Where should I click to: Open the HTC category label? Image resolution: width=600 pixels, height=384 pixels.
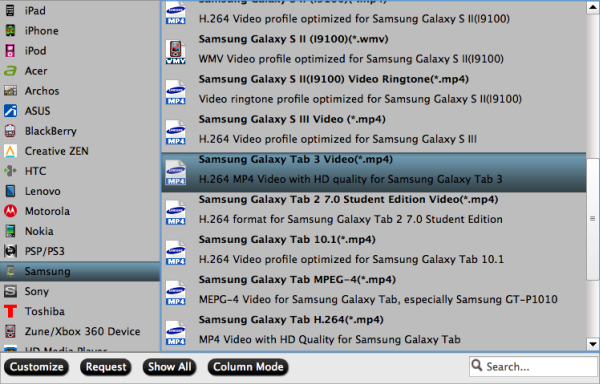tap(35, 171)
